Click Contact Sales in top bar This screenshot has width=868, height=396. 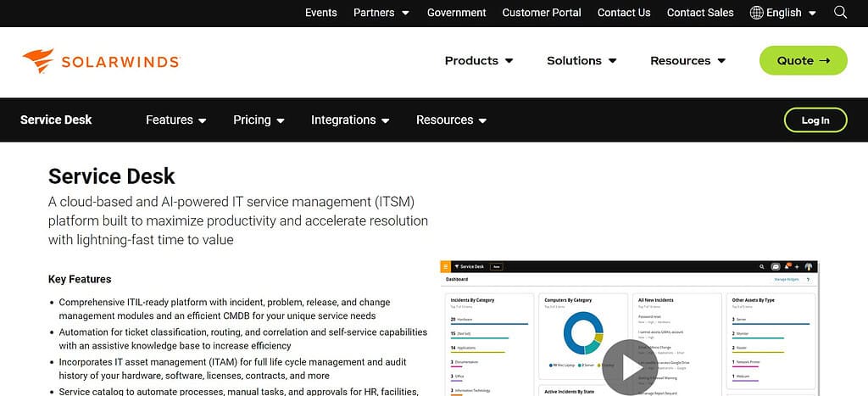point(700,12)
